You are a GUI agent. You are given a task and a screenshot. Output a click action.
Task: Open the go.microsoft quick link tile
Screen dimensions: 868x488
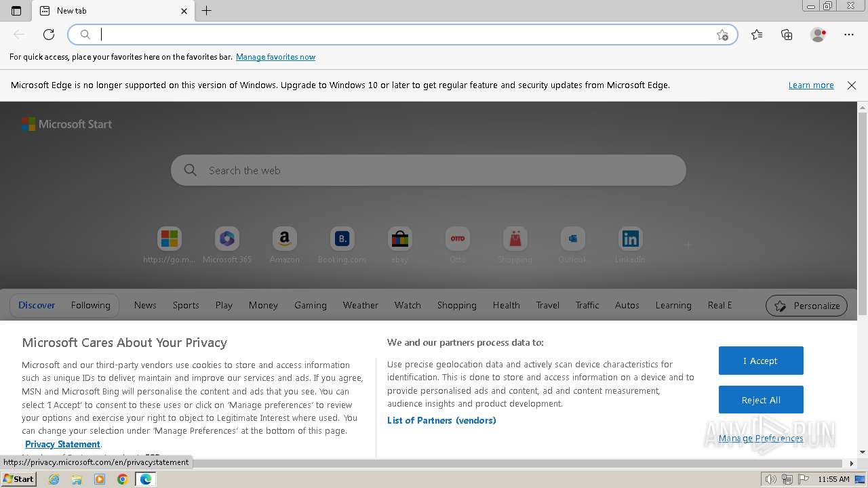click(170, 245)
